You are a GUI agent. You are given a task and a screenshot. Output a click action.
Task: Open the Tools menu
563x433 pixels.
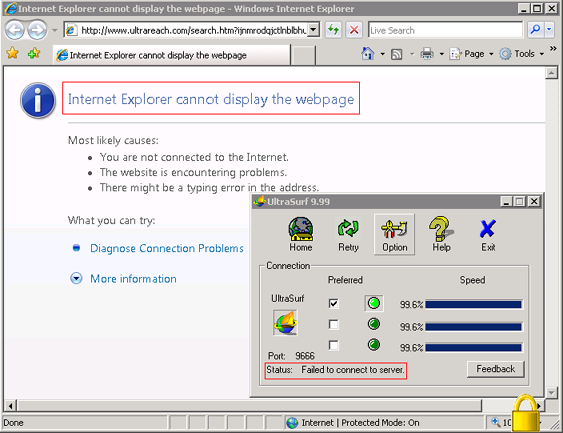pyautogui.click(x=522, y=54)
